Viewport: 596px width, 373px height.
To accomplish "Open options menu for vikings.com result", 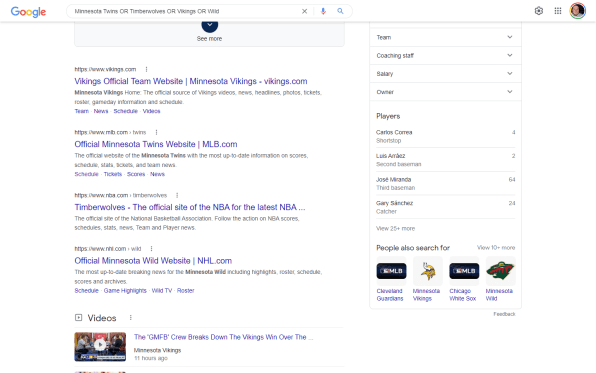I will click(x=146, y=69).
